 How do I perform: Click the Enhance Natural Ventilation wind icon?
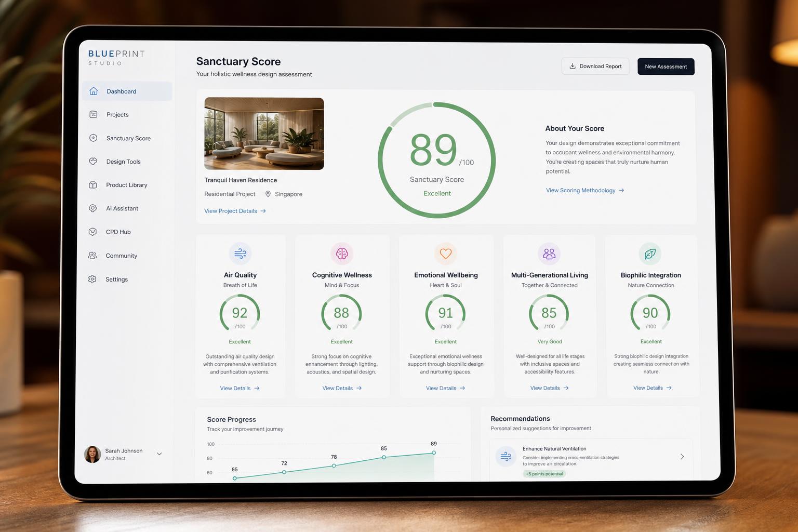point(506,457)
